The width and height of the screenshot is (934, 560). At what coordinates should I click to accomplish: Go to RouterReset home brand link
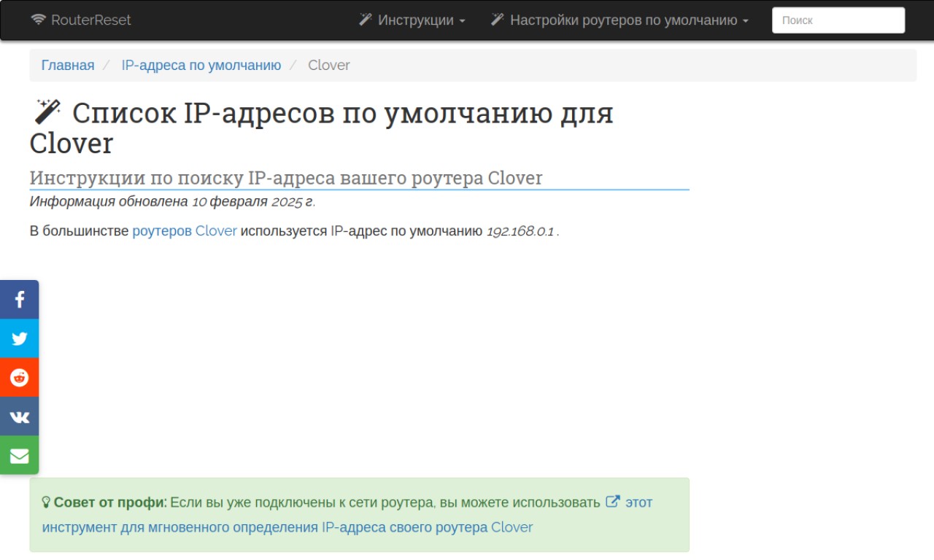click(x=81, y=20)
